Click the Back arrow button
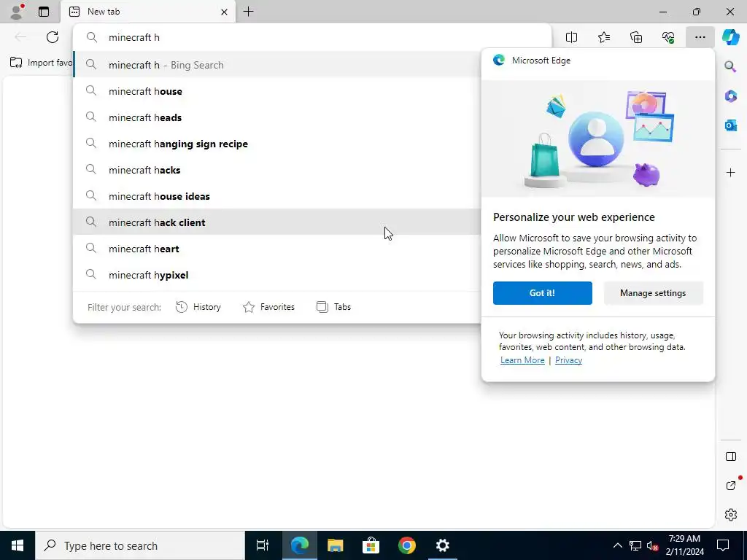747x560 pixels. pyautogui.click(x=20, y=37)
